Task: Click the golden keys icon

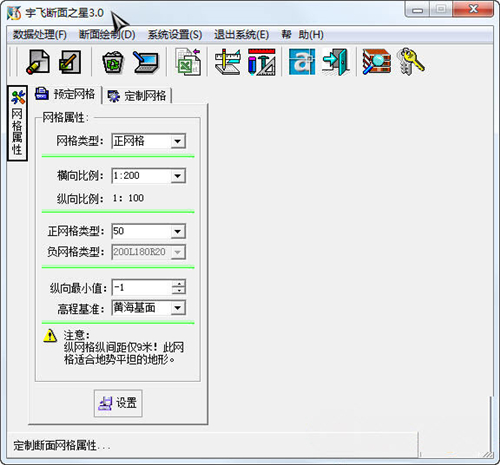Action: 411,62
